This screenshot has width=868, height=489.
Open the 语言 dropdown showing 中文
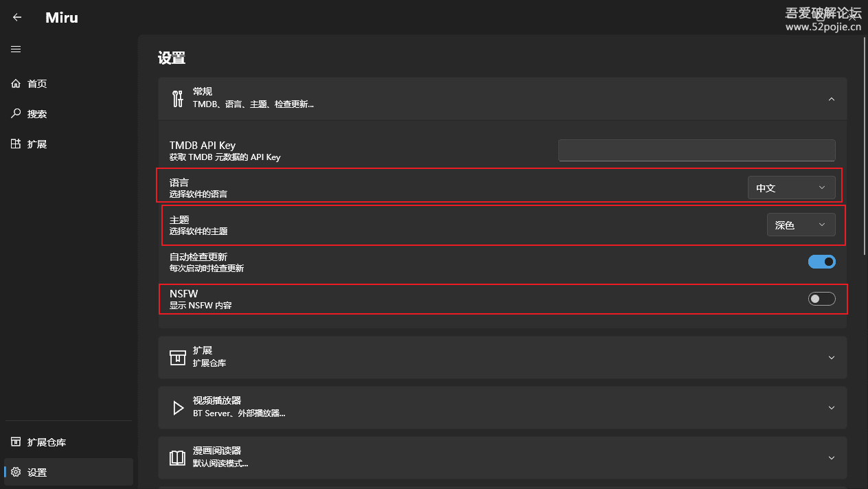point(792,187)
